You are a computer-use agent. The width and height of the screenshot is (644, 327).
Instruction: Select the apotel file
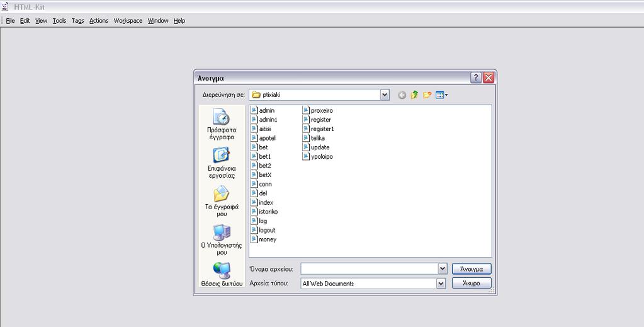[x=263, y=138]
